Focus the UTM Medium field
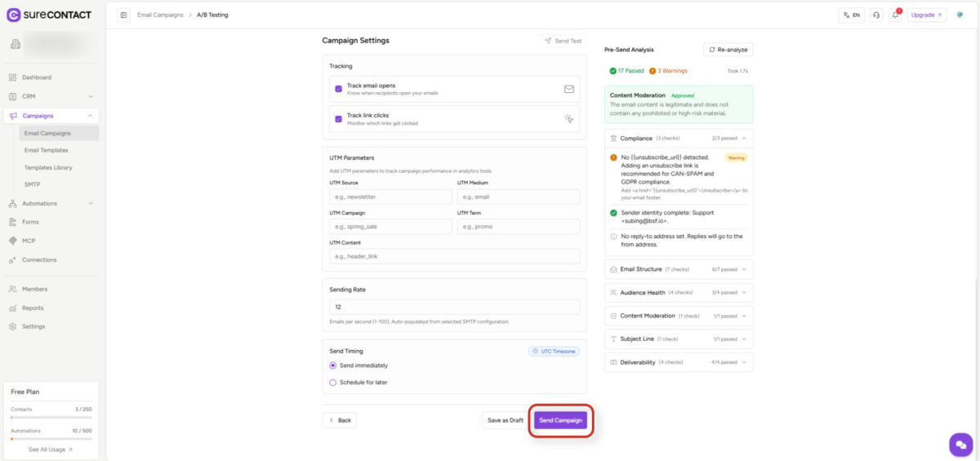980x461 pixels. point(519,197)
